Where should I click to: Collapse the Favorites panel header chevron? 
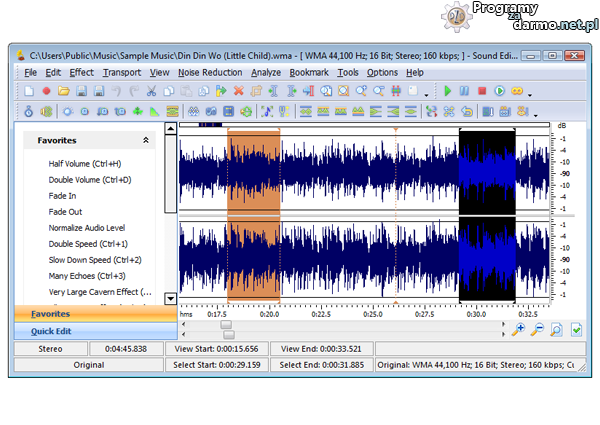pyautogui.click(x=146, y=141)
